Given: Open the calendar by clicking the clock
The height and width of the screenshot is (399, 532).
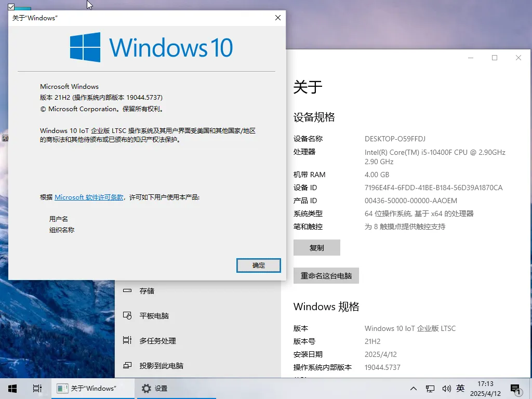Looking at the screenshot, I should tap(485, 388).
